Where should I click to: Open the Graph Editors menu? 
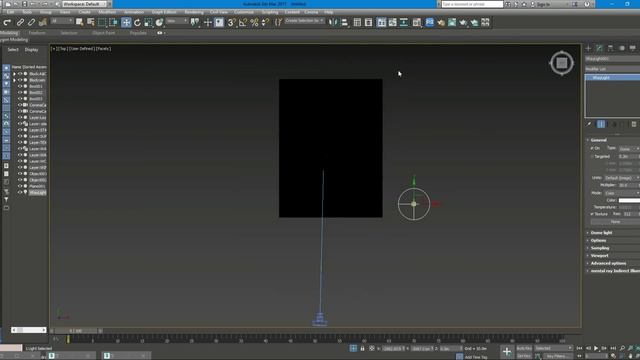tap(164, 12)
